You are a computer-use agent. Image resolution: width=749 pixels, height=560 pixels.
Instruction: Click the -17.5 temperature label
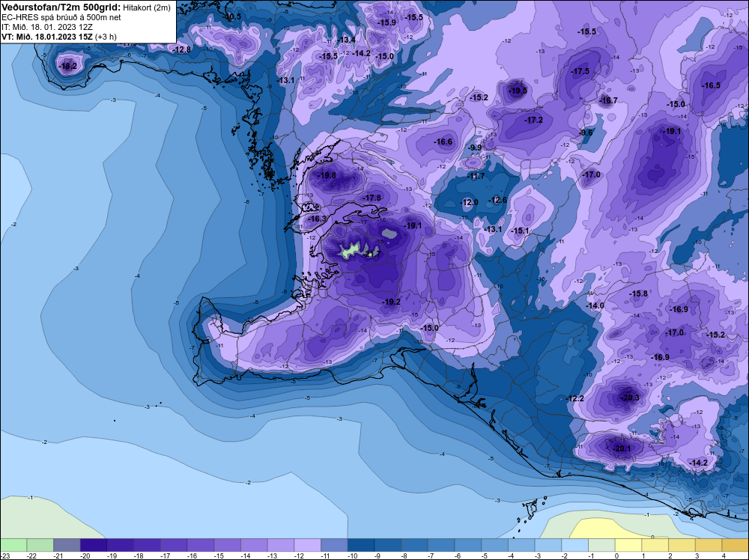point(580,71)
